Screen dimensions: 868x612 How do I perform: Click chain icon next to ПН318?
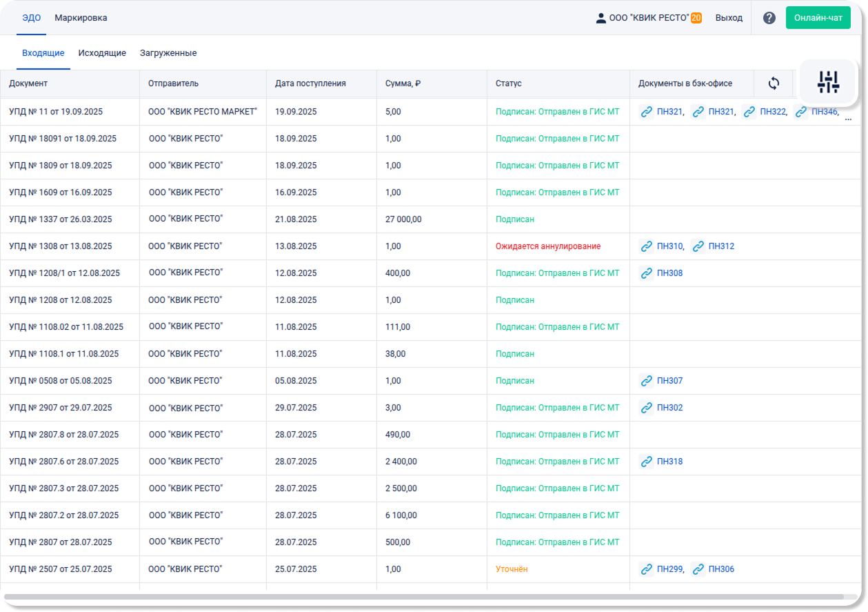[x=646, y=462]
